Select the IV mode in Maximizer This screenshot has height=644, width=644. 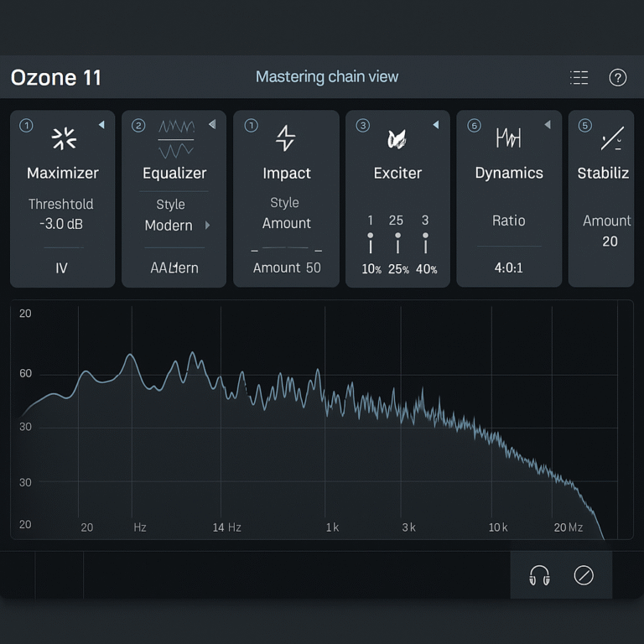tap(61, 268)
